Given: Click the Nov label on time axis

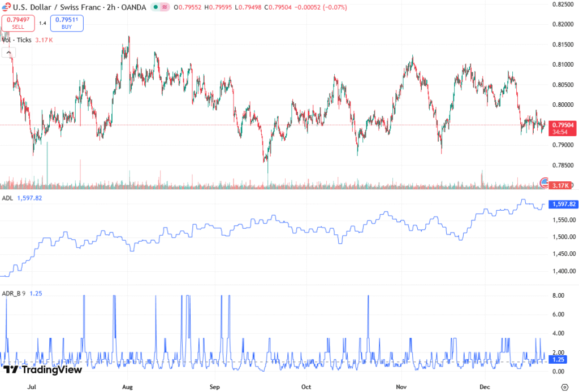Looking at the screenshot, I should [x=401, y=387].
